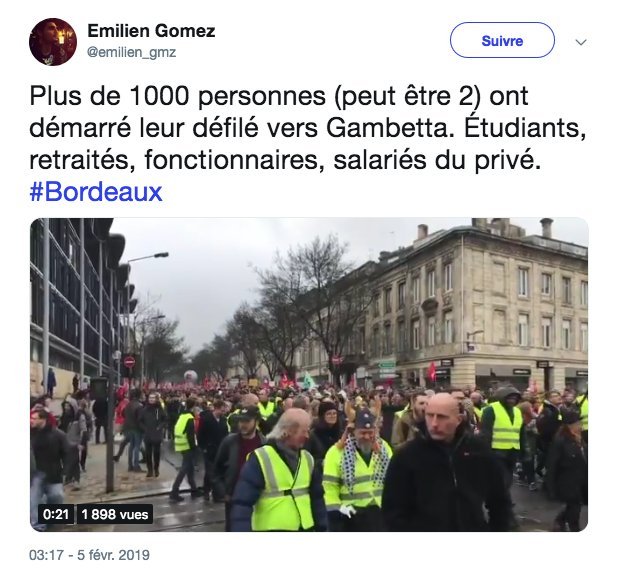Click the word fonctionnaires in the tweet
Screen dimensions: 622x570
coord(232,160)
